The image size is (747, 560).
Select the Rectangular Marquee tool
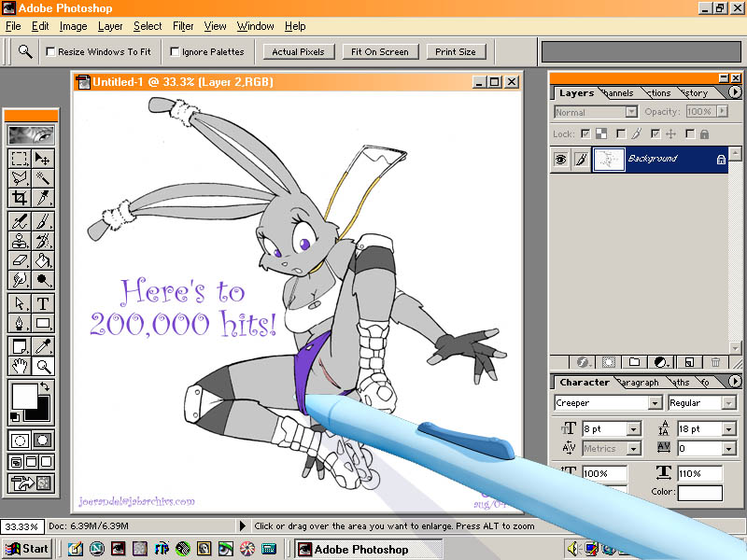click(20, 159)
